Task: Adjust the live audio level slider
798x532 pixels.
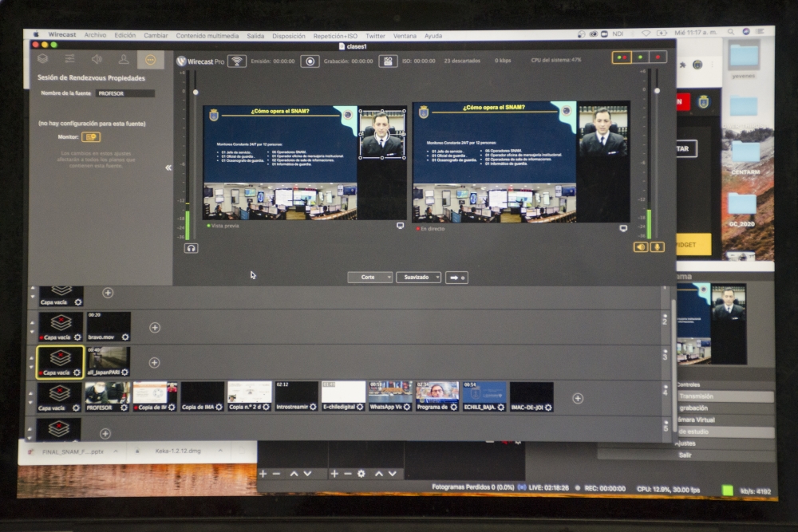Action: (x=657, y=91)
